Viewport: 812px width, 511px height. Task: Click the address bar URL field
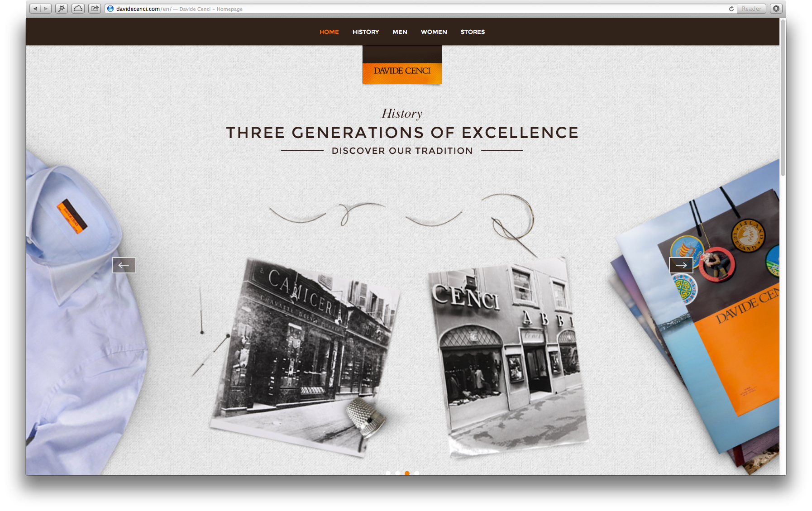click(421, 9)
